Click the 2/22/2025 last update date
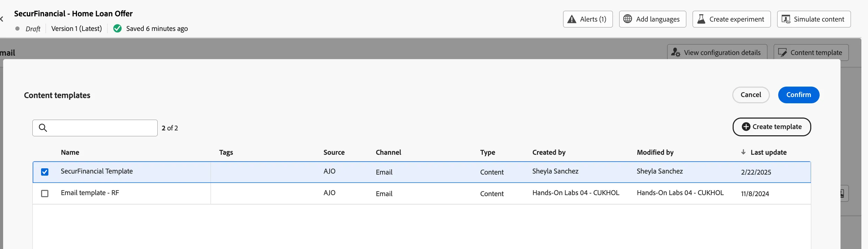 756,172
